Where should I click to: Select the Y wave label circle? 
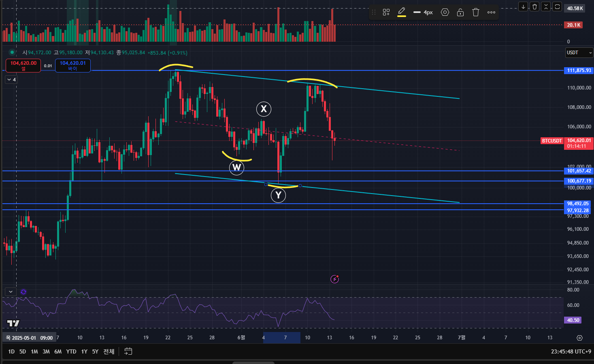click(278, 195)
